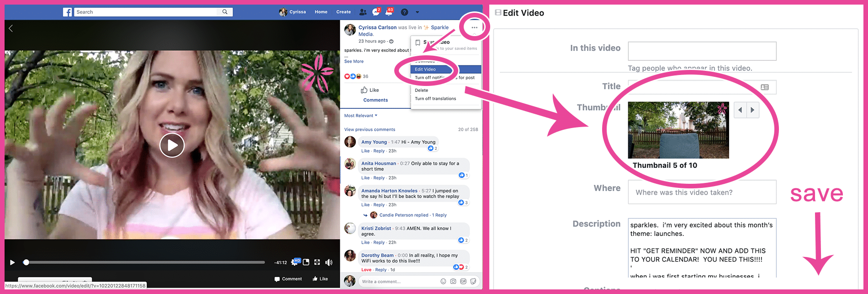Open the Sparkle Media group link
This screenshot has width=868, height=294.
pyautogui.click(x=439, y=27)
